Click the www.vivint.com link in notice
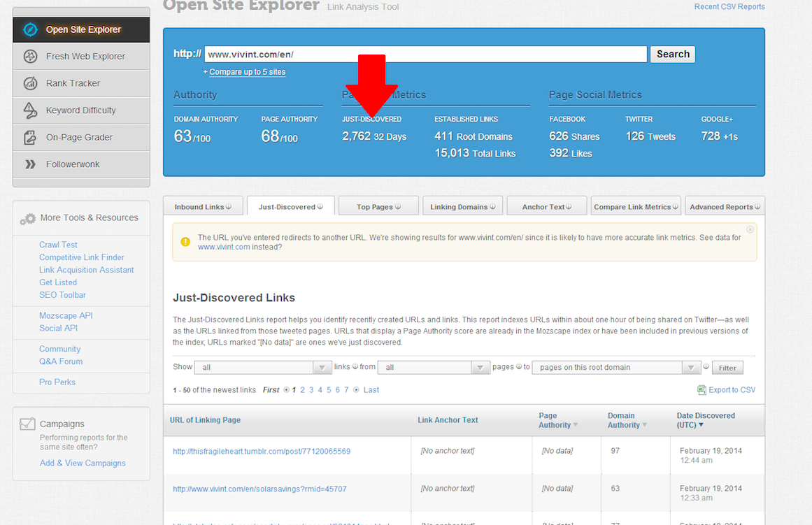This screenshot has width=812, height=525. [224, 247]
